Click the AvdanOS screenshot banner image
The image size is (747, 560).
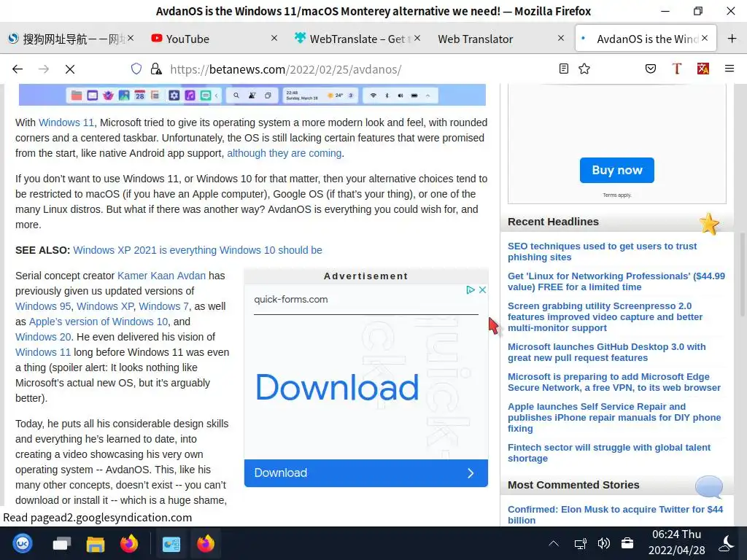252,95
